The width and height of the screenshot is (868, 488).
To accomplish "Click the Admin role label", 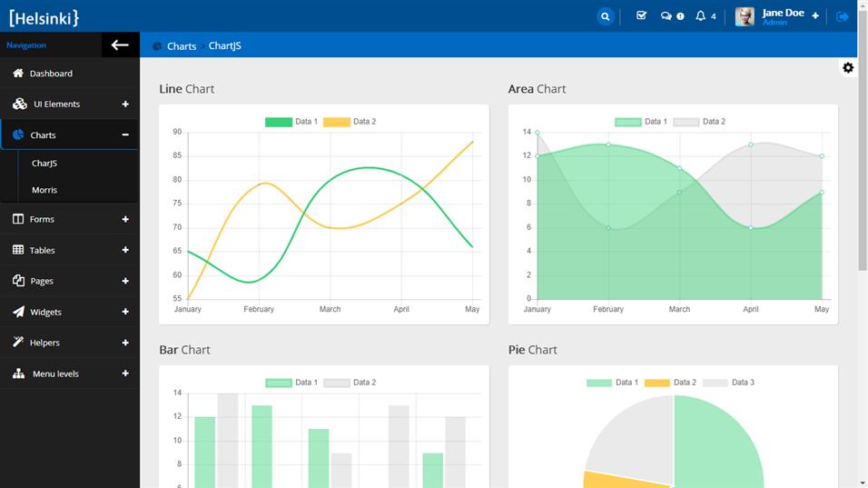I will pos(774,23).
